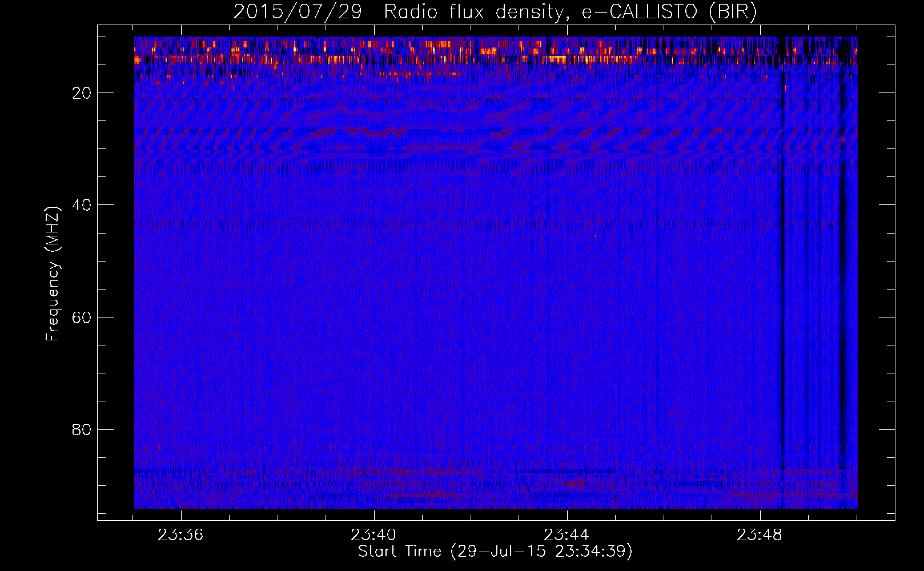Screen dimensions: 924x571
Task: Click the 80 MHz frequency tick label
Action: click(82, 429)
